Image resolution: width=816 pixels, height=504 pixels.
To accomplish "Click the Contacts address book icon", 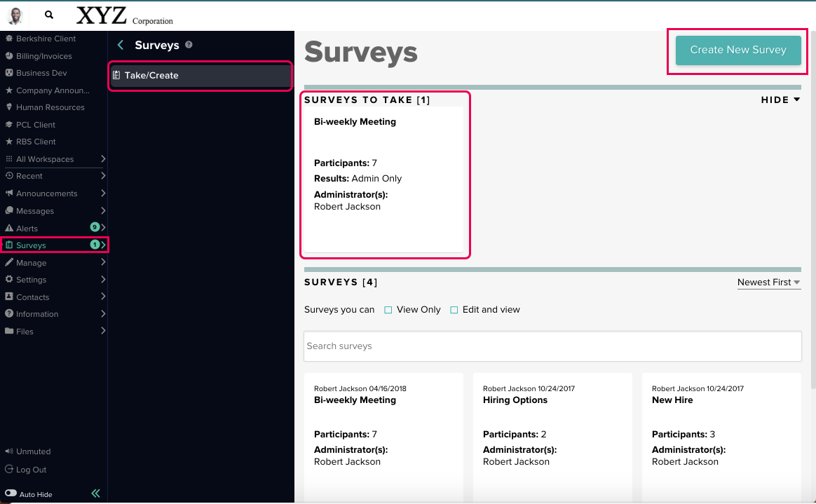I will 9,297.
